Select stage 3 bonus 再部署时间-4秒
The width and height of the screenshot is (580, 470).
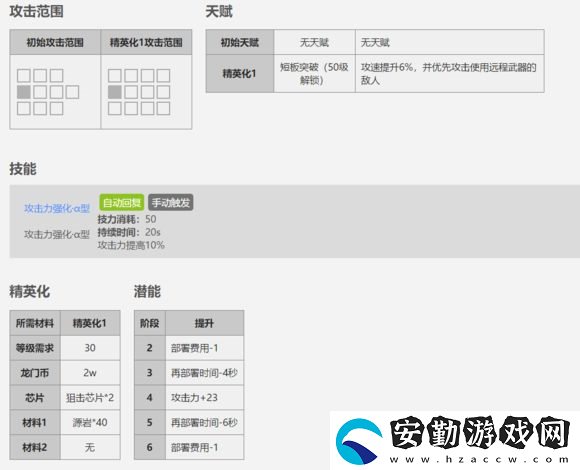[x=204, y=373]
